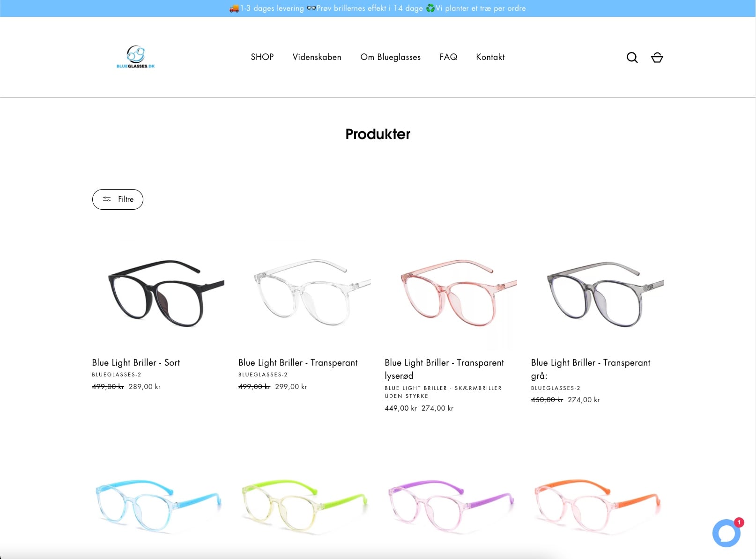Viewport: 756px width, 559px height.
Task: Select the grey transparent glasses image
Action: click(597, 293)
